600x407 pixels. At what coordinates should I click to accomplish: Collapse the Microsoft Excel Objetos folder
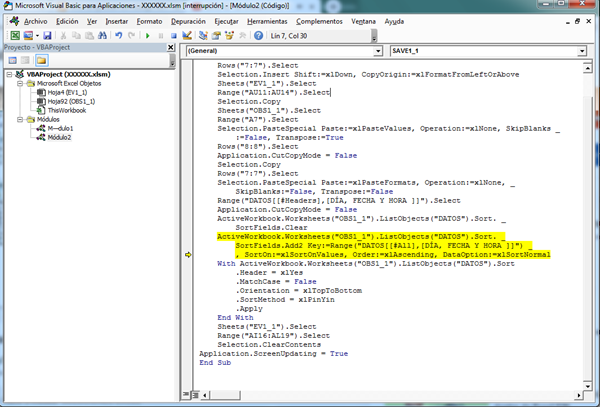(x=19, y=83)
